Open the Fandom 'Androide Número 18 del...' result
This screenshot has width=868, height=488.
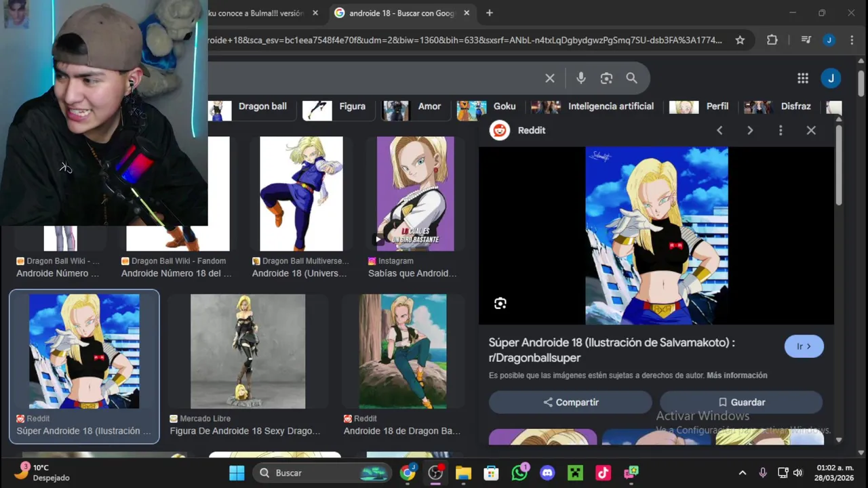(x=176, y=274)
